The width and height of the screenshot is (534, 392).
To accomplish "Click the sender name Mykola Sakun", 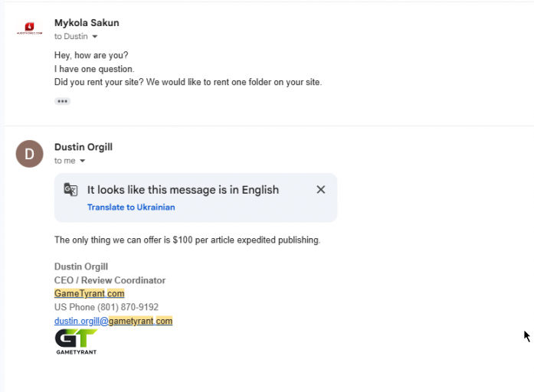I will point(87,23).
